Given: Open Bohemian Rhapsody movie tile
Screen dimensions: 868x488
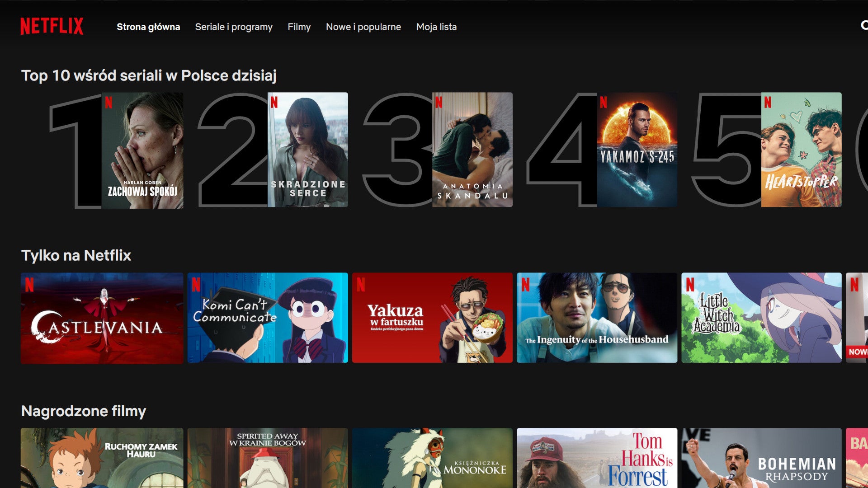Looking at the screenshot, I should [761, 458].
